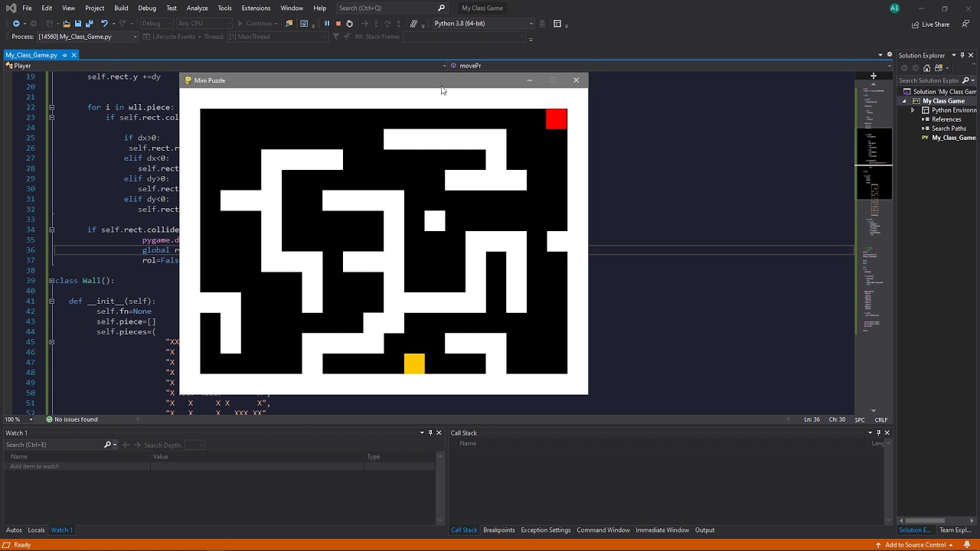Undo last edit via toolbar icon
Viewport: 980px width, 551px height.
[104, 24]
